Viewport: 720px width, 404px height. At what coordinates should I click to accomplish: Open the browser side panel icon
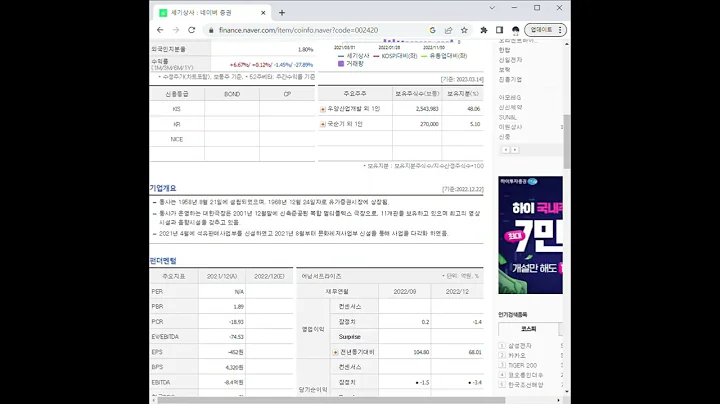tap(499, 30)
